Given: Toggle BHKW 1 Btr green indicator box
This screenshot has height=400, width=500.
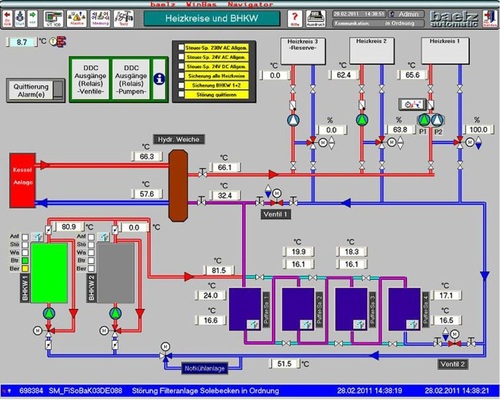Looking at the screenshot, I should tap(25, 260).
